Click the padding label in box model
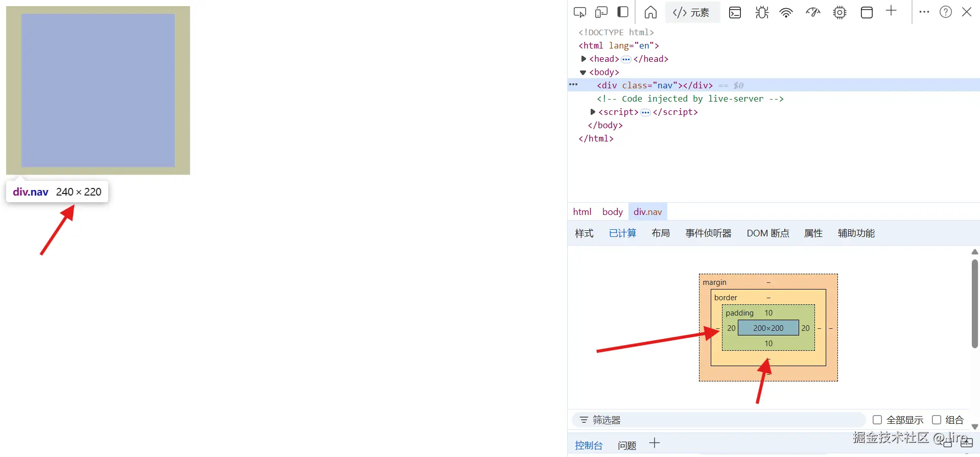980x457 pixels. coord(739,313)
